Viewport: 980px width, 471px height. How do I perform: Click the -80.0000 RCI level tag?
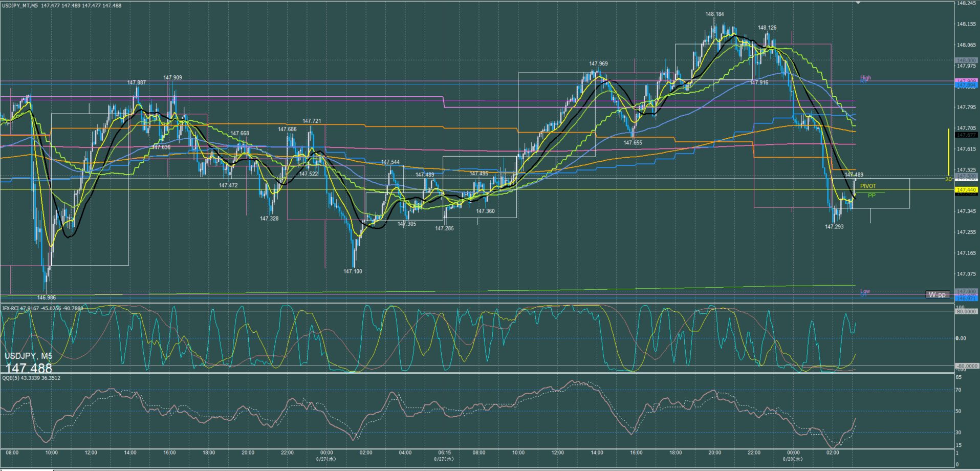coord(966,366)
